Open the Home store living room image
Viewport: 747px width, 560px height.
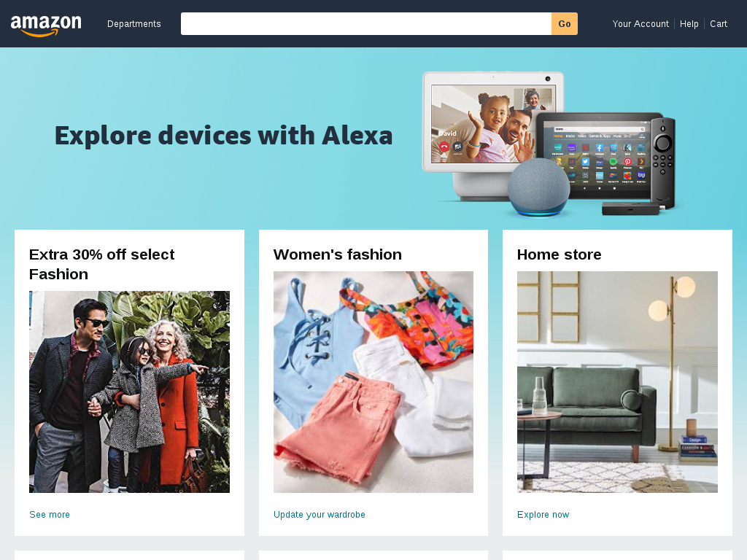(x=617, y=382)
